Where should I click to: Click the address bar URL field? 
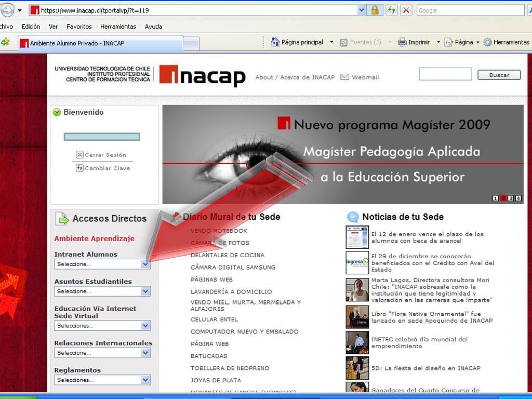pos(193,10)
